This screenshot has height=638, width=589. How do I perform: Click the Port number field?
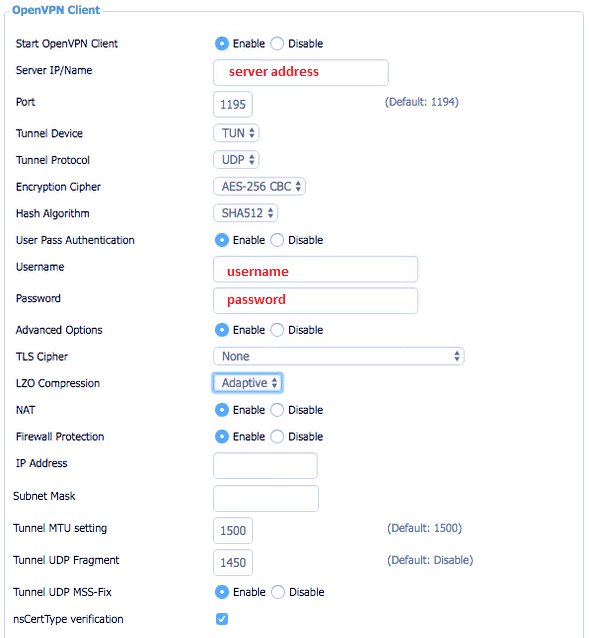[233, 105]
